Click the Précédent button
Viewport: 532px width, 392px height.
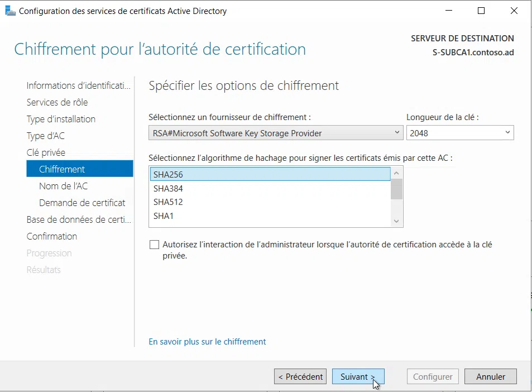[x=300, y=376]
